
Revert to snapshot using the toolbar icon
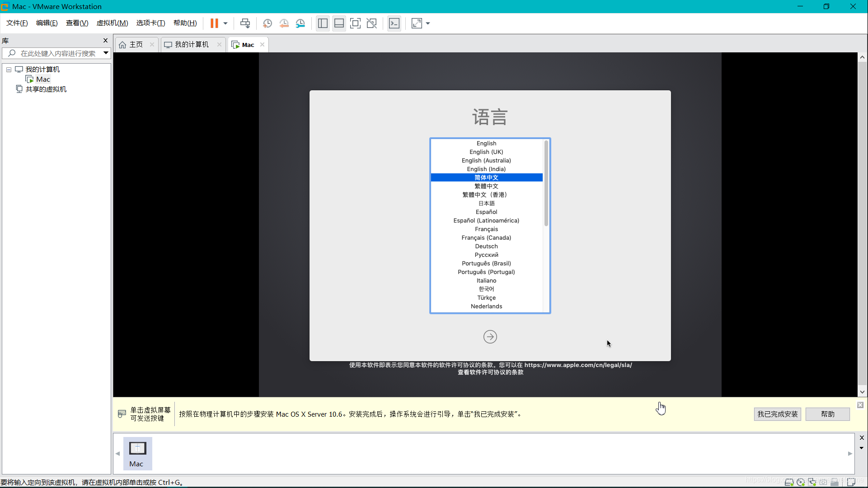284,23
